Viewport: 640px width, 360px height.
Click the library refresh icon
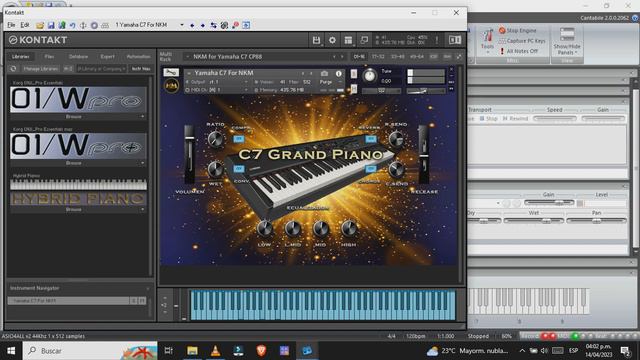point(13,69)
